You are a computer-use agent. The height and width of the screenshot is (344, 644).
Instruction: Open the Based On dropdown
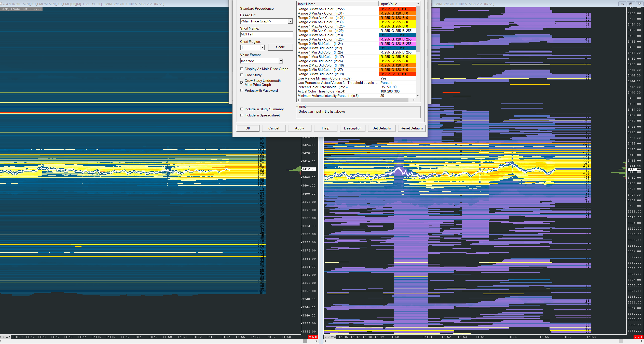(290, 21)
